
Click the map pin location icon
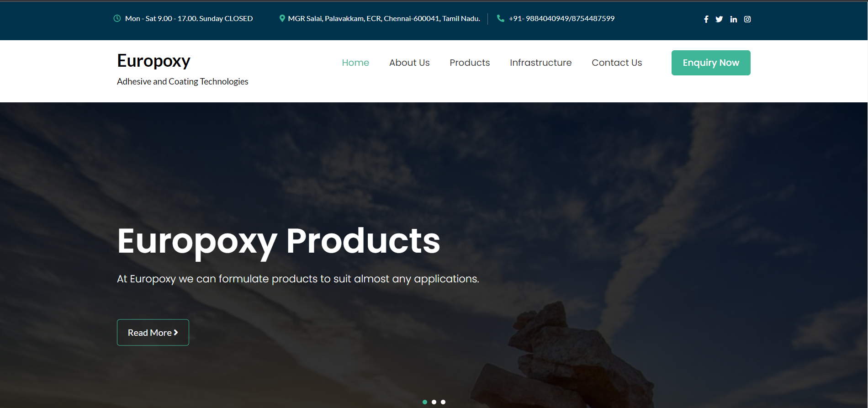tap(282, 18)
